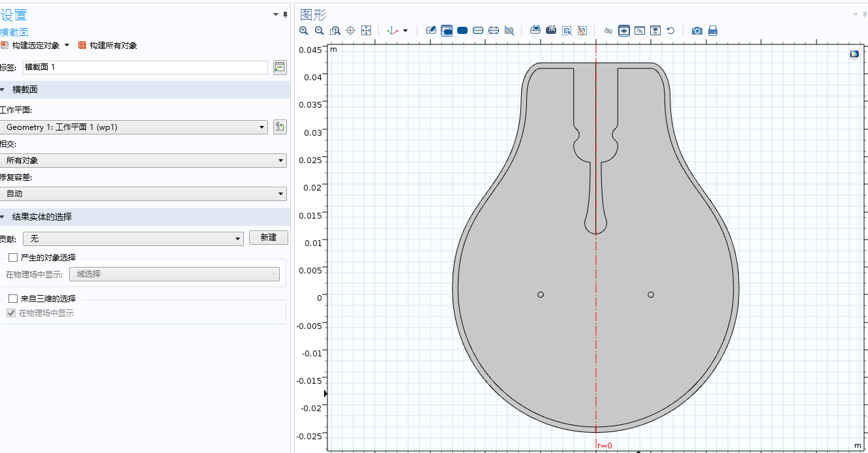The width and height of the screenshot is (868, 453).
Task: Open the 贡献 无 dropdown
Action: (133, 239)
